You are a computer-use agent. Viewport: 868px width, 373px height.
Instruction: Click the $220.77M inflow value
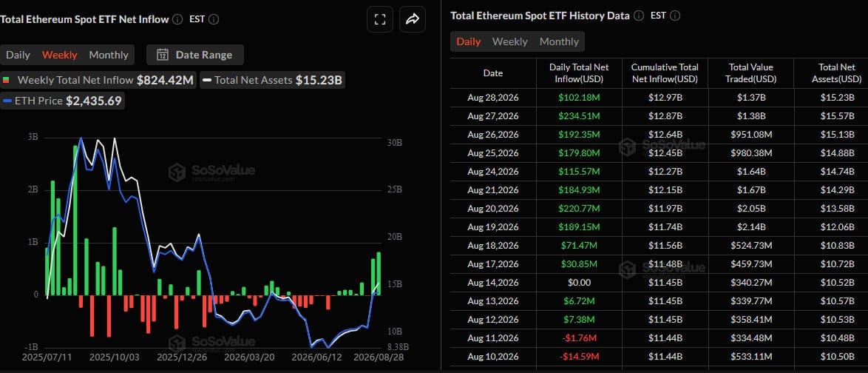pos(579,209)
